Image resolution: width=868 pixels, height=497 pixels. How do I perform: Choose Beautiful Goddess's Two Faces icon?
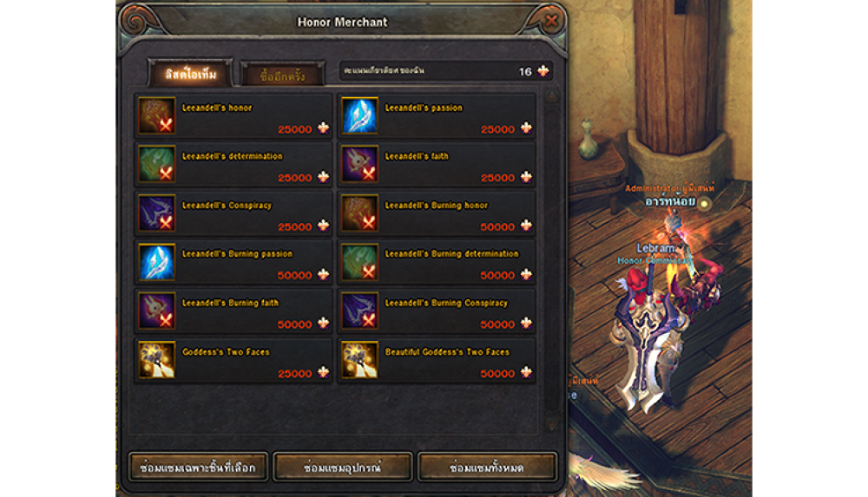click(359, 360)
